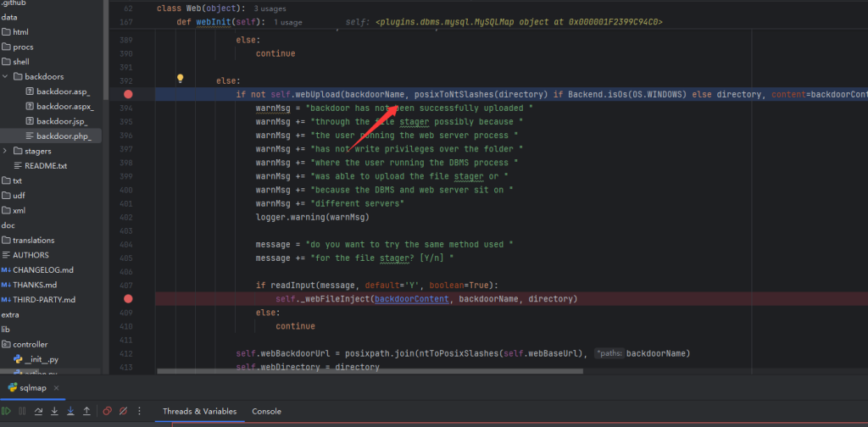Viewport: 868px width, 427px height.
Task: Expand the stagers folder
Action: click(7, 151)
